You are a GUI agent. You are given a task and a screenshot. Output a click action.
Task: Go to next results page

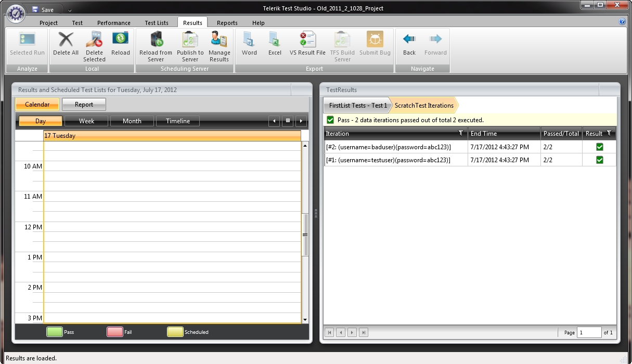point(352,332)
